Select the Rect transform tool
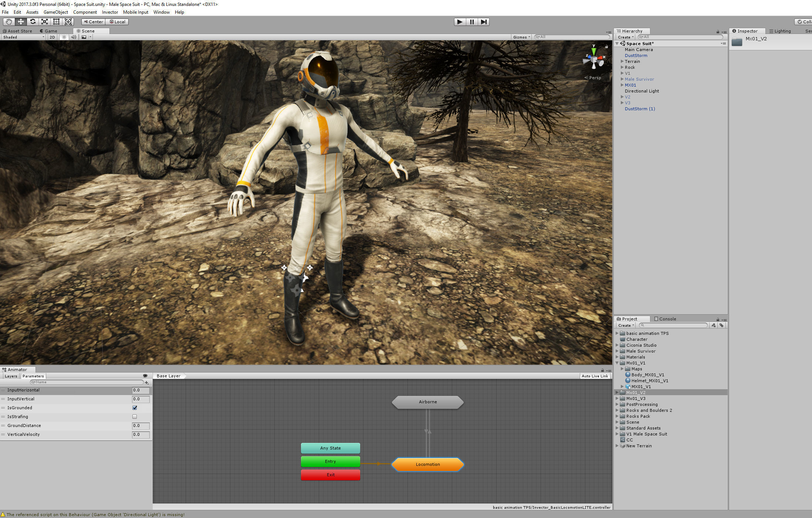This screenshot has width=812, height=518. point(56,22)
